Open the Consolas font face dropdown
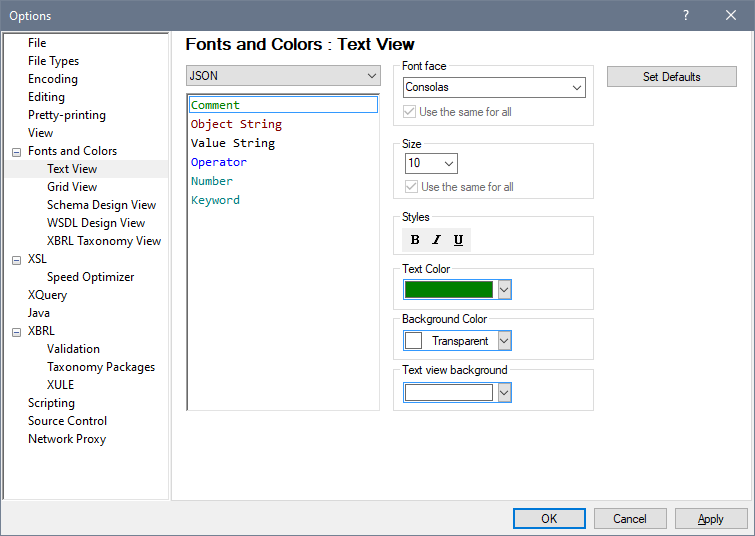 click(x=493, y=88)
